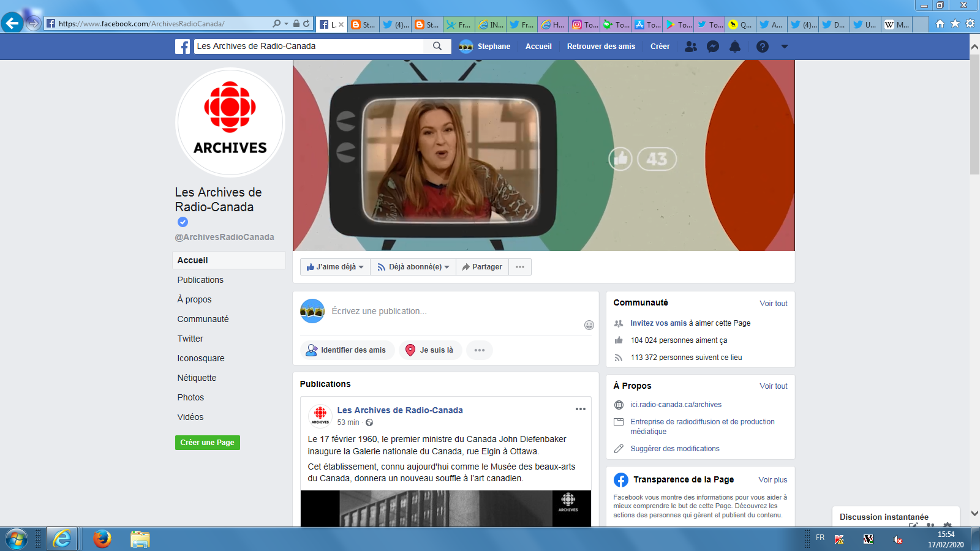Click the thumbs-up like icon on cover video
Viewport: 980px width, 551px height.
(x=620, y=159)
